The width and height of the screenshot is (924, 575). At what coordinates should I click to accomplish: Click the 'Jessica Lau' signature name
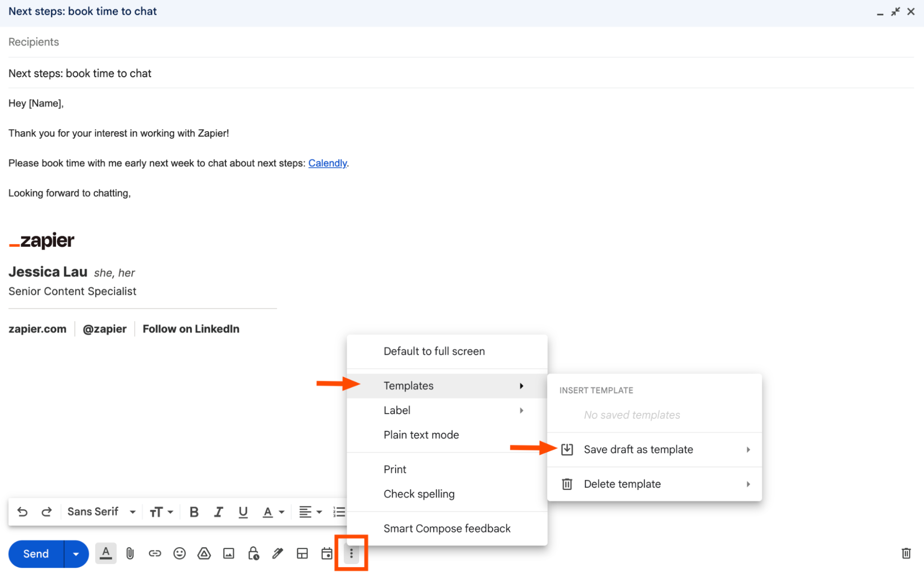point(48,272)
